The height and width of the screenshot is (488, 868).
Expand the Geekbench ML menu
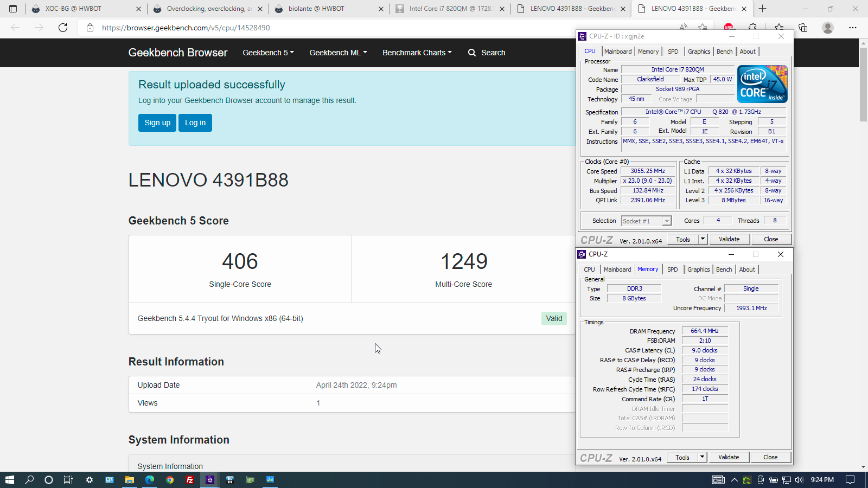coord(338,53)
